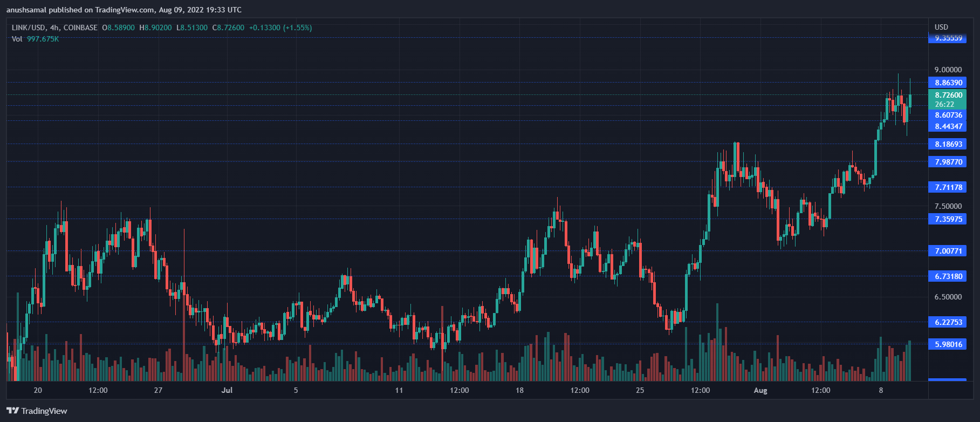
Task: Select the Vol indicator label
Action: click(x=17, y=39)
